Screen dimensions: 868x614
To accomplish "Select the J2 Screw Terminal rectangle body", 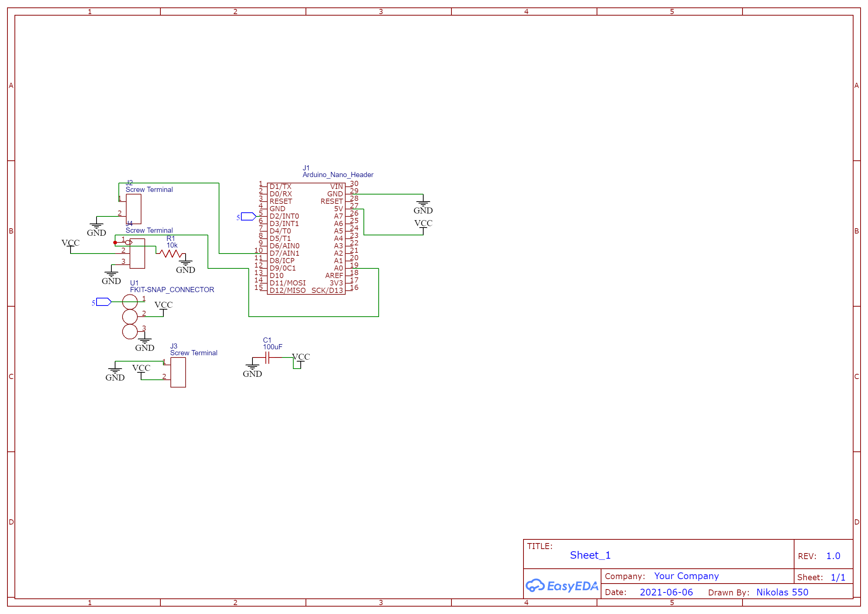I will click(x=133, y=209).
